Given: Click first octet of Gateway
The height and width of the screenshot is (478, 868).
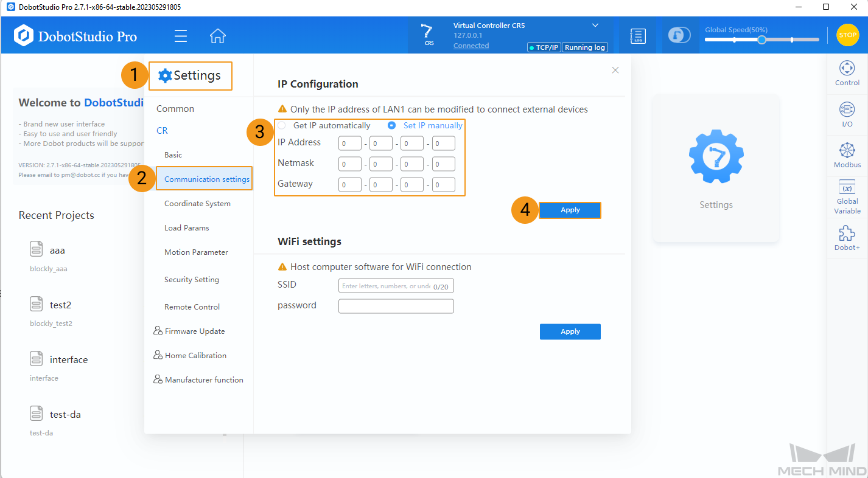Looking at the screenshot, I should [350, 184].
